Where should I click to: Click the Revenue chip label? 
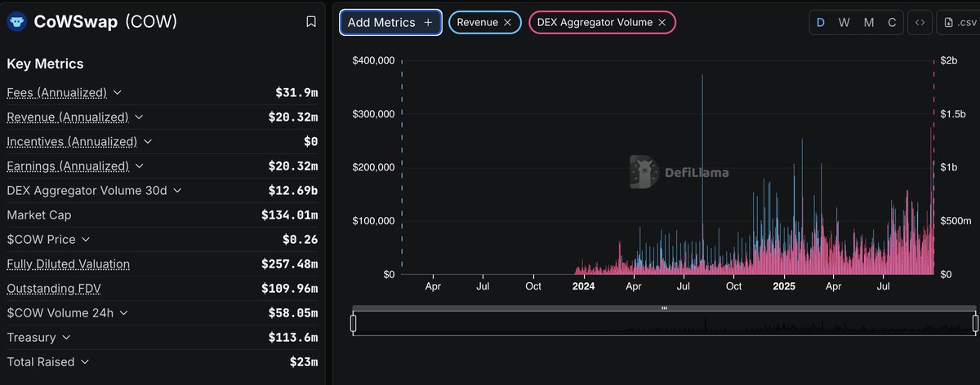[477, 23]
